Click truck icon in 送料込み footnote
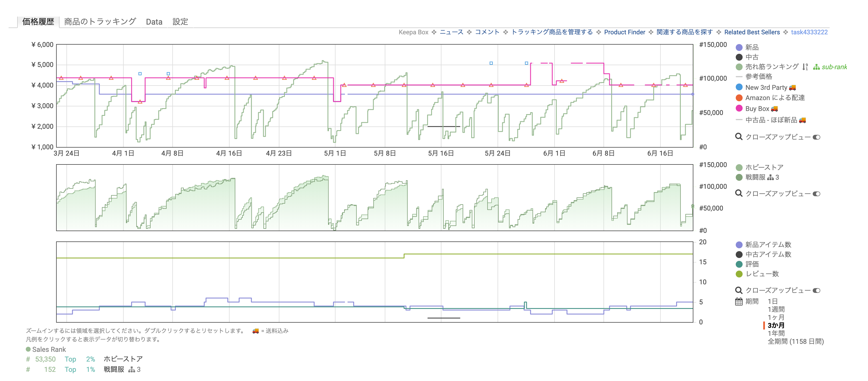 [x=256, y=331]
